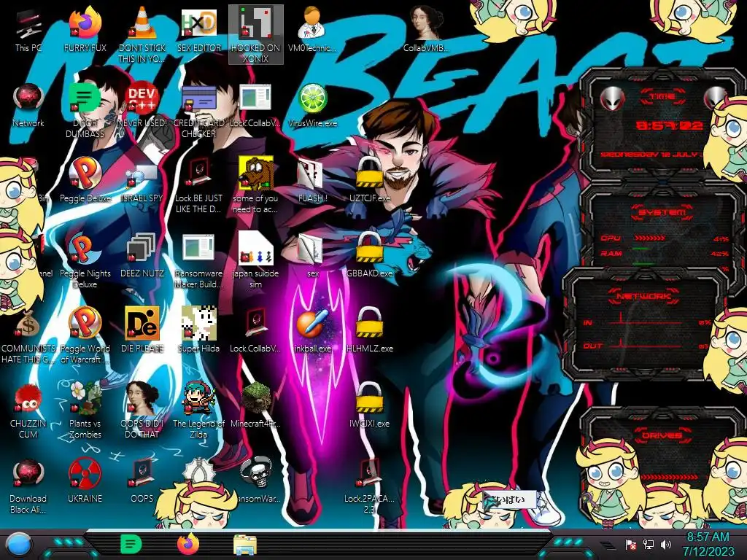Image resolution: width=747 pixels, height=560 pixels.
Task: Open the OOPS desktop shortcut
Action: coord(142,480)
